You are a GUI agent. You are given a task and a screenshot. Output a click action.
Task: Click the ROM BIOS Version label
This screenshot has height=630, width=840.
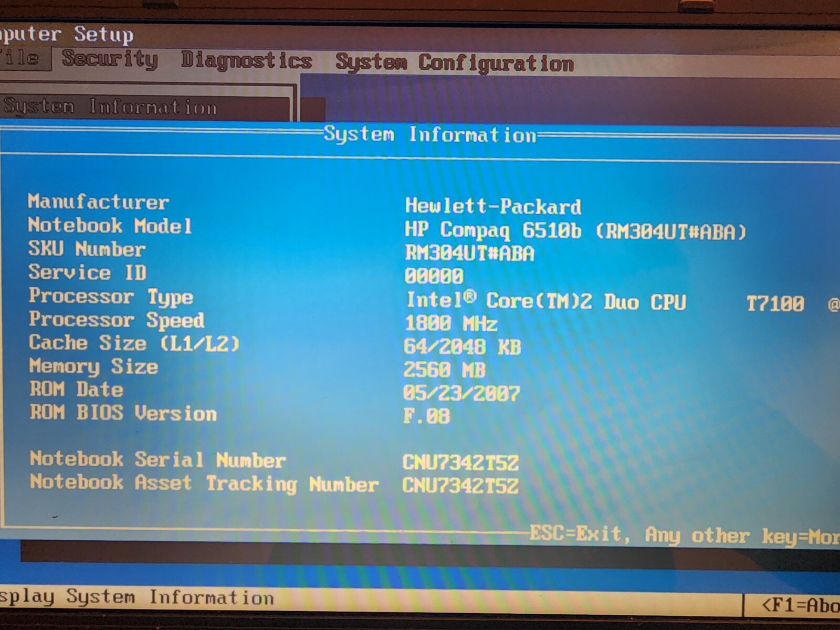123,413
